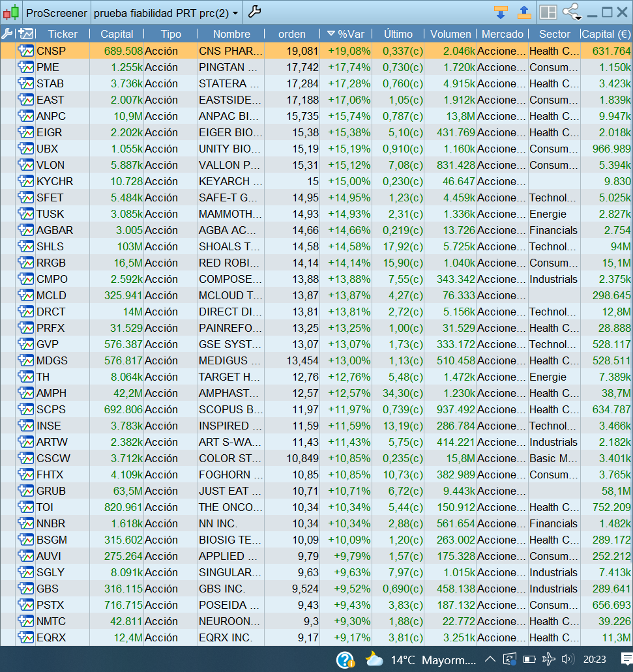Select the MCLD ticker
This screenshot has width=633, height=672.
[x=52, y=295]
